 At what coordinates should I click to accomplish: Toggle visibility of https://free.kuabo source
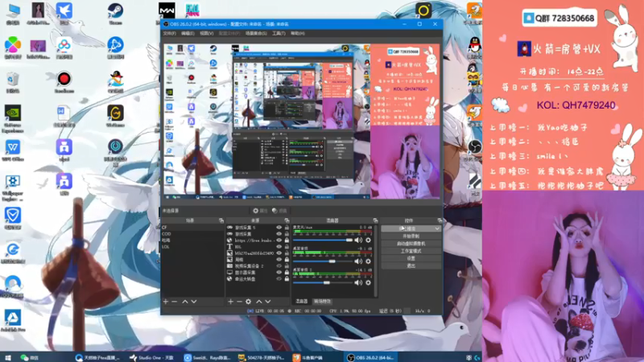279,240
